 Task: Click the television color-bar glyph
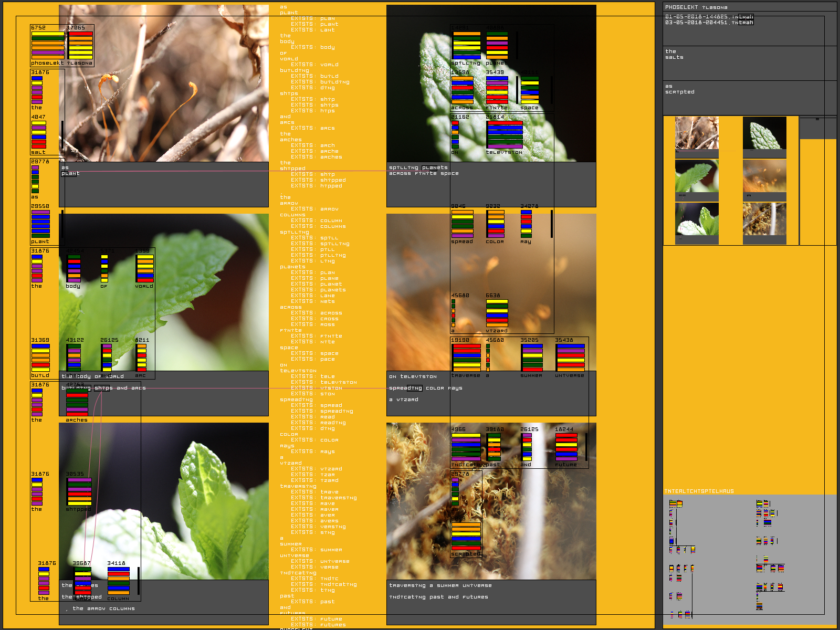pyautogui.click(x=505, y=135)
